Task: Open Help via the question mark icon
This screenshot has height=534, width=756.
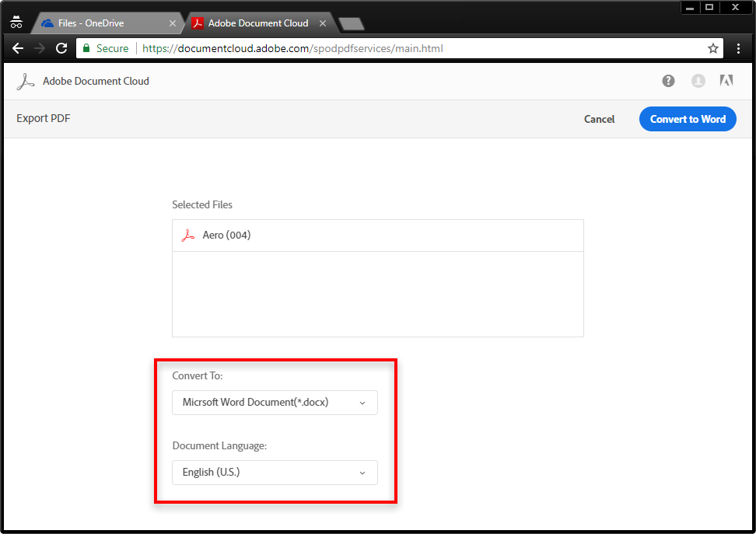Action: coord(667,80)
